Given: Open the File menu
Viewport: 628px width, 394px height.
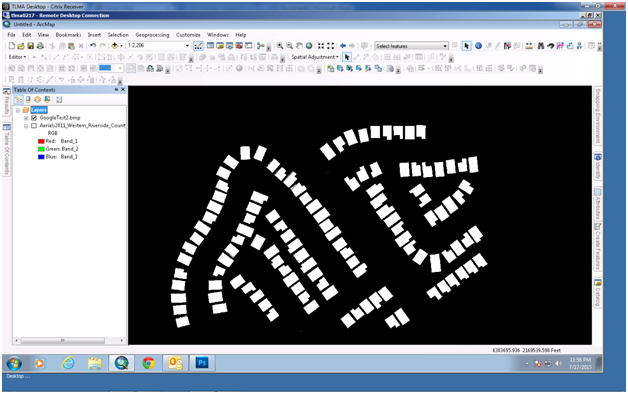Looking at the screenshot, I should coord(12,35).
